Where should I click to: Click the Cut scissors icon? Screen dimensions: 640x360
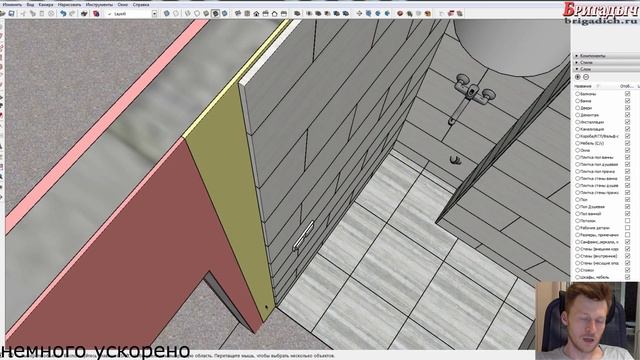(x=23, y=13)
